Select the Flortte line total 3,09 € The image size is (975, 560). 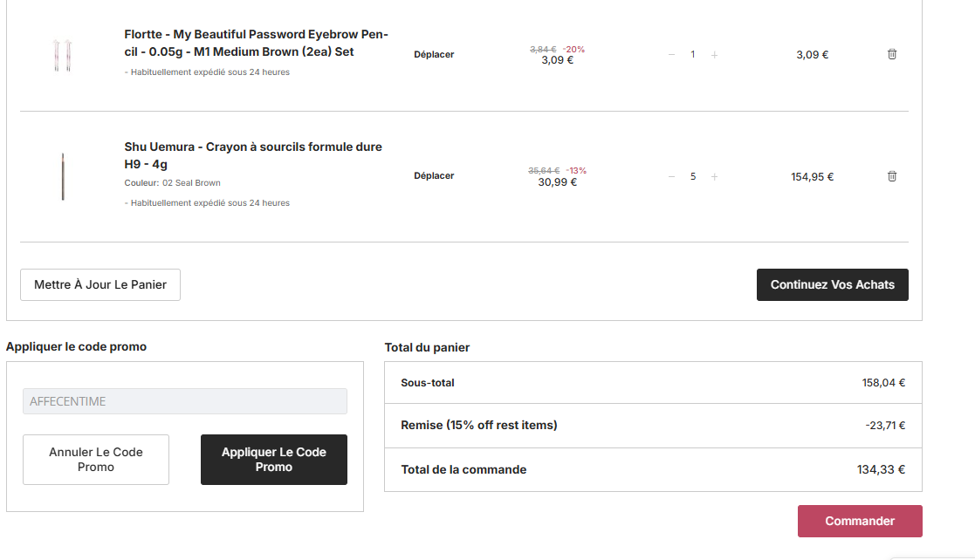point(812,55)
